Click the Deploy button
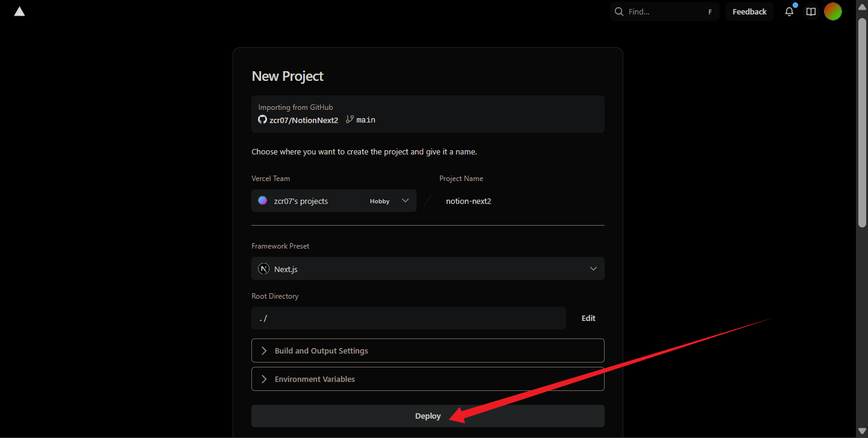This screenshot has height=438, width=868. (428, 416)
